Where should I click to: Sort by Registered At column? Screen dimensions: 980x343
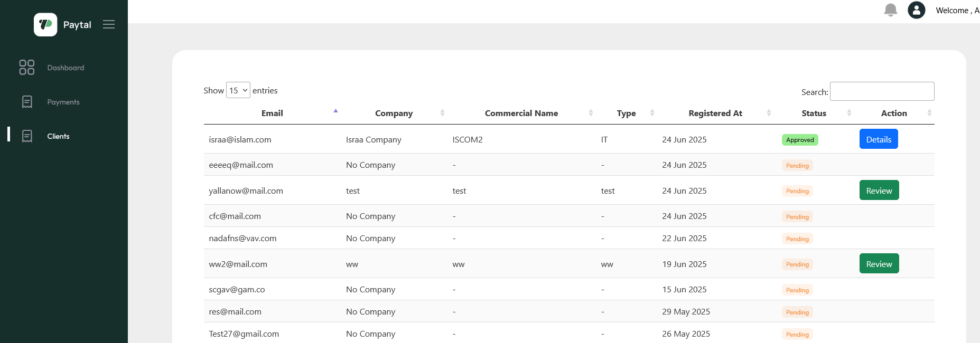coord(715,113)
